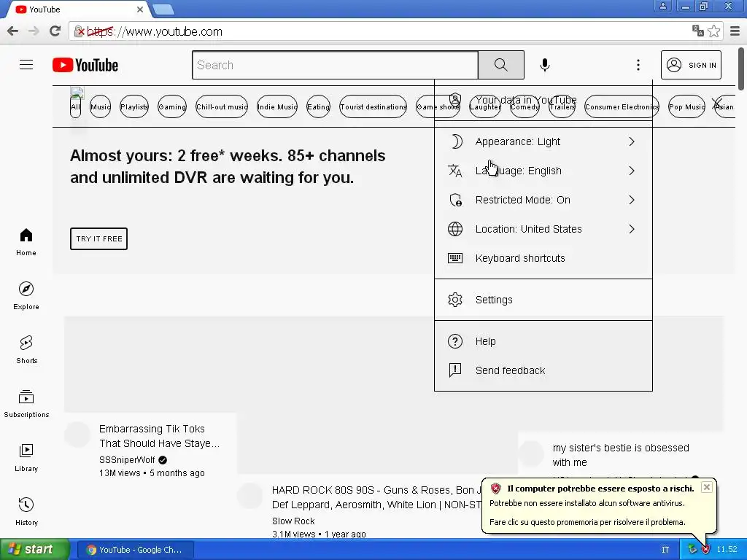Open Language: English submenu

[543, 171]
